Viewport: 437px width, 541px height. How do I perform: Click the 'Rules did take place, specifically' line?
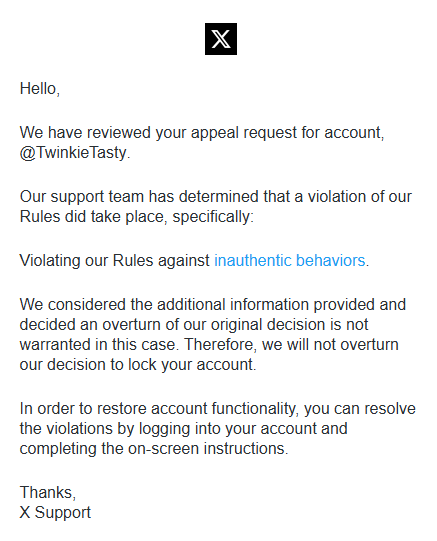click(137, 217)
